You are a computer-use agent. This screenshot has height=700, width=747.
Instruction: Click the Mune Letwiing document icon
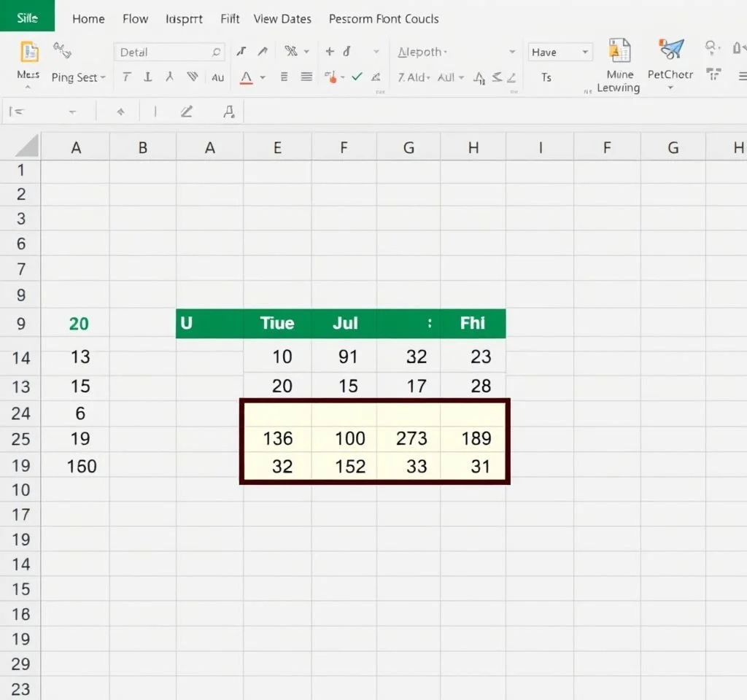[619, 51]
